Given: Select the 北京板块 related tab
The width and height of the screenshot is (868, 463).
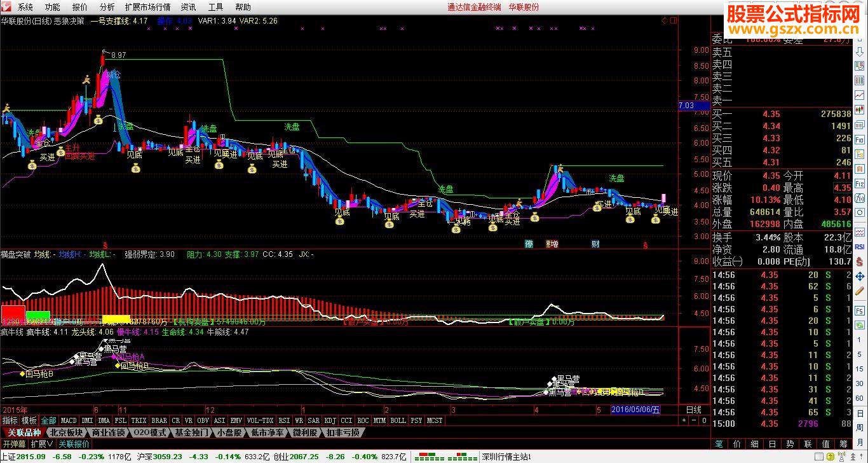Looking at the screenshot, I should click(x=65, y=432).
